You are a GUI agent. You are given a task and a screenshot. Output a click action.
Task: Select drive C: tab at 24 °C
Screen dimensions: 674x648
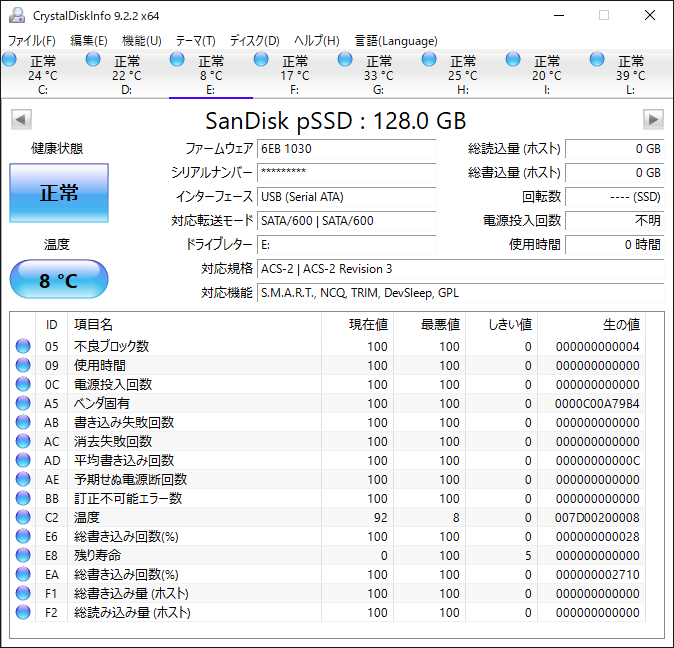tap(43, 74)
